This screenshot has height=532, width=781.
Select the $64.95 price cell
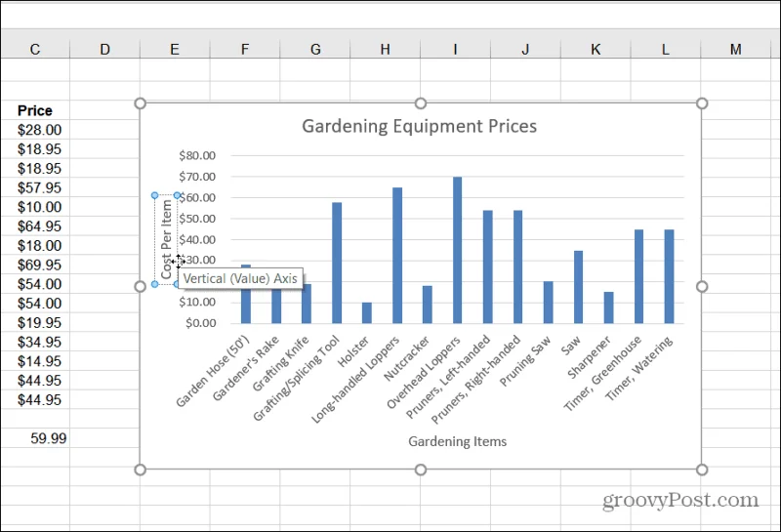pyautogui.click(x=35, y=226)
